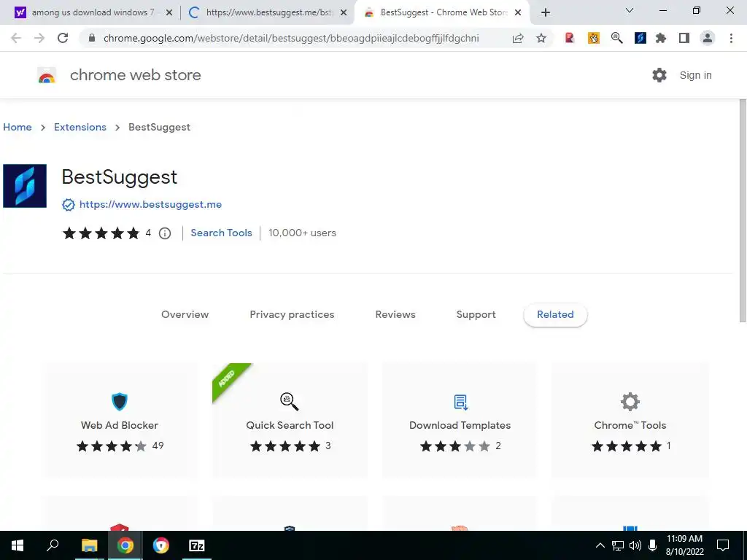Viewport: 747px width, 560px height.
Task: Click the Chrome taskbar icon
Action: tap(125, 545)
